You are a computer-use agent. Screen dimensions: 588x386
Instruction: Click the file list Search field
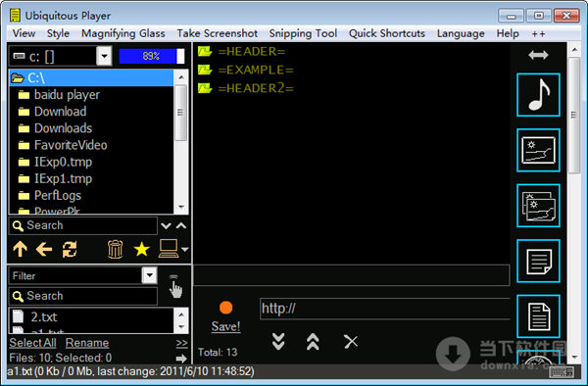point(83,296)
